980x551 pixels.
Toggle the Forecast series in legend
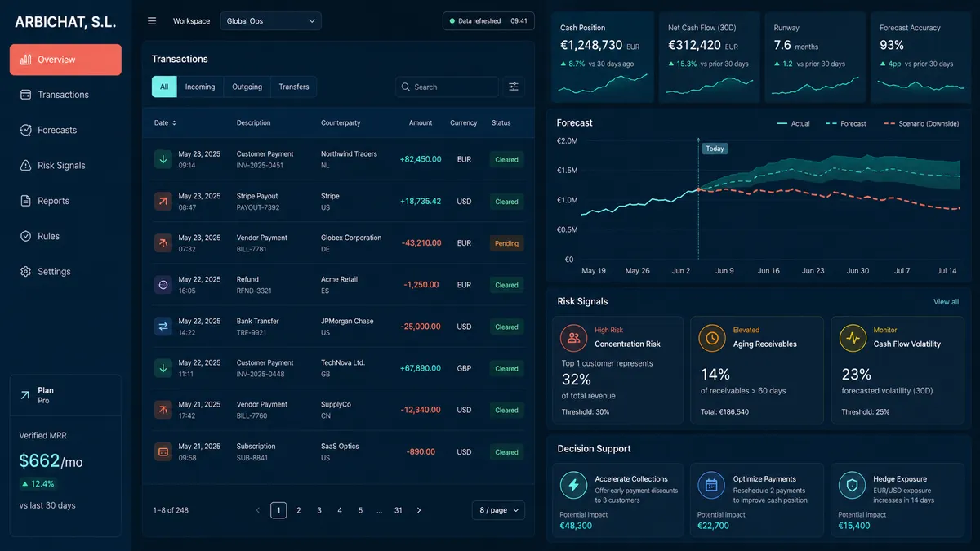tap(846, 124)
